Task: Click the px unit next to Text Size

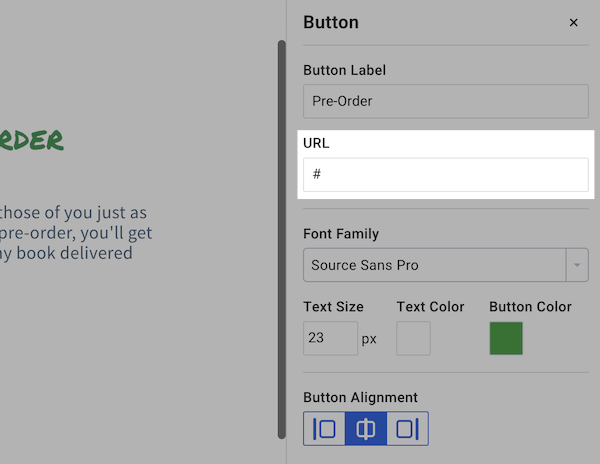Action: [369, 339]
